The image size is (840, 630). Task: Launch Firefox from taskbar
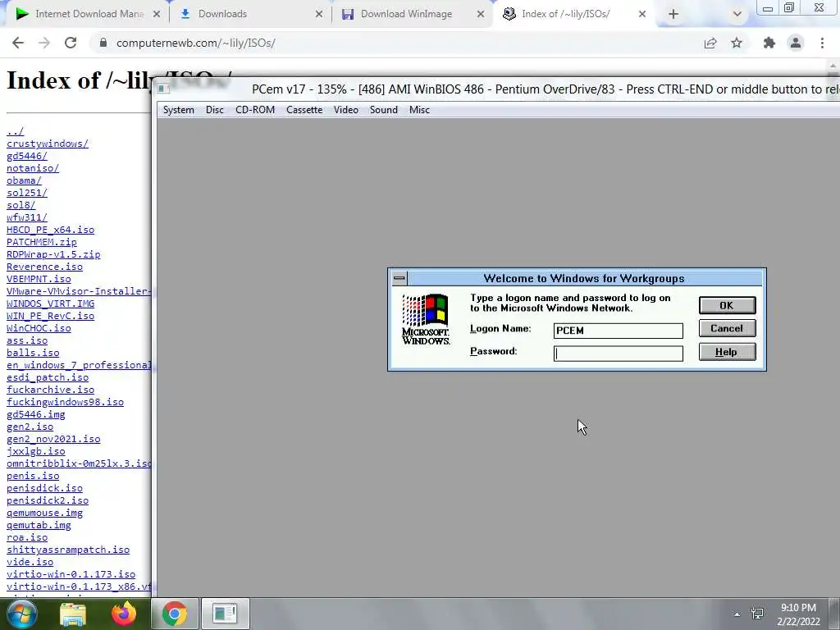click(124, 614)
